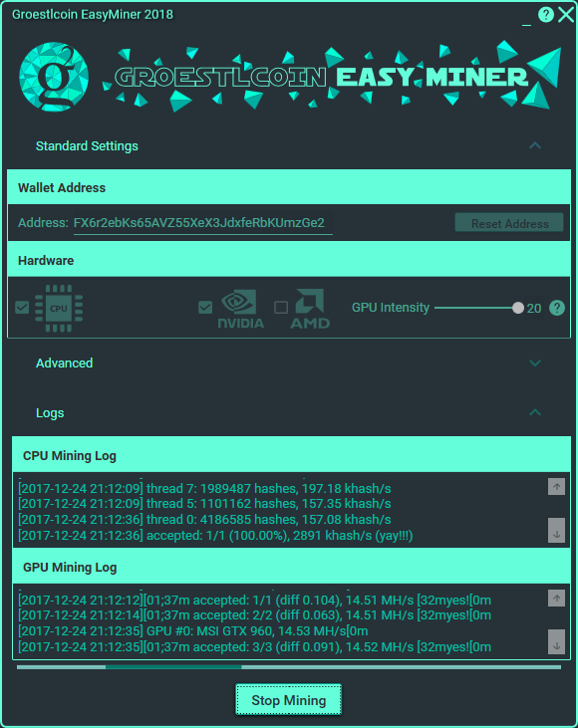The width and height of the screenshot is (578, 728).
Task: Click the AMD logo icon
Action: [x=310, y=309]
